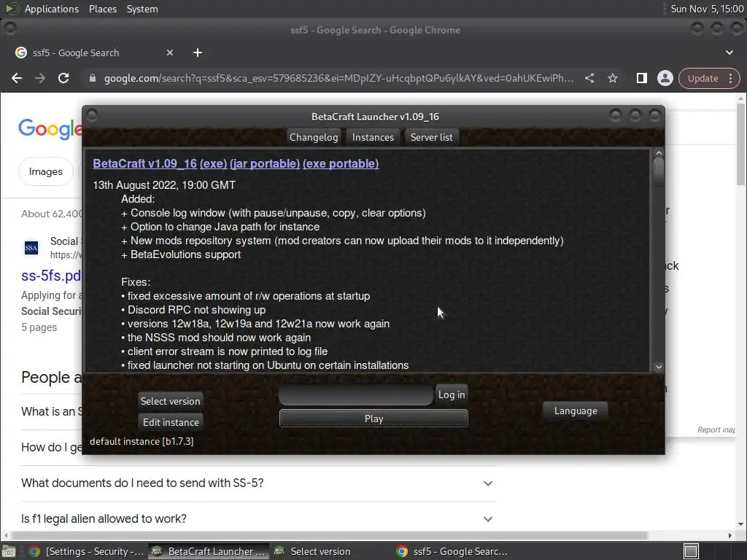Open a new Chrome tab
This screenshot has width=747, height=560.
pos(198,52)
